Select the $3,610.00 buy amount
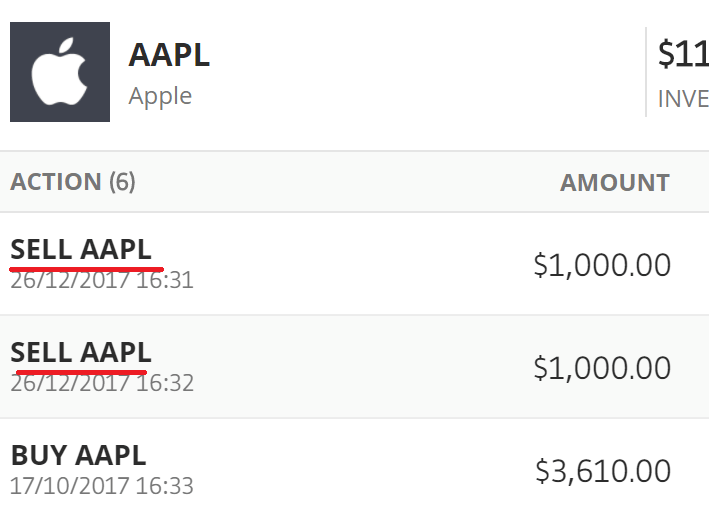 [603, 471]
